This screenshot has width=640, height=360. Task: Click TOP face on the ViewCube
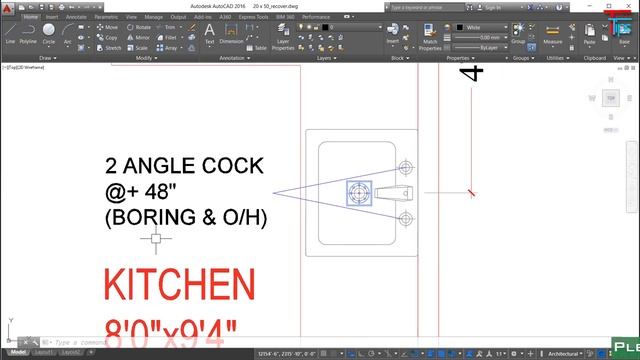click(611, 98)
